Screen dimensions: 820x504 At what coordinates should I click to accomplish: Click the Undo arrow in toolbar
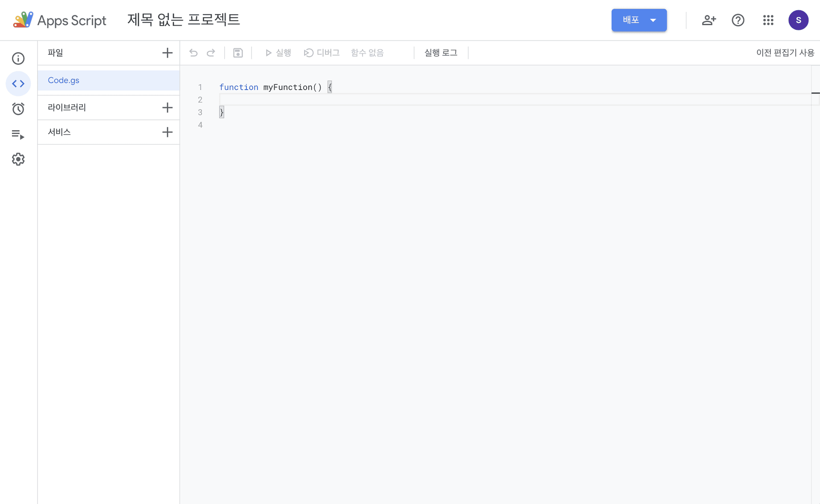pos(193,53)
